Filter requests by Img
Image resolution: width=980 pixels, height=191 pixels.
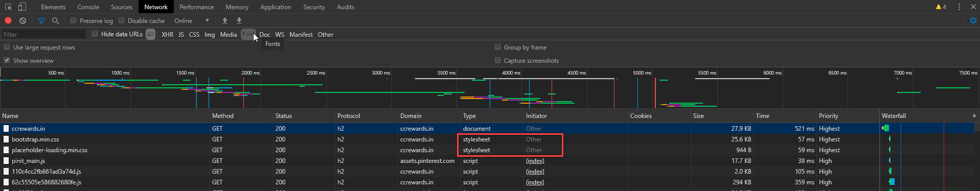pyautogui.click(x=210, y=34)
